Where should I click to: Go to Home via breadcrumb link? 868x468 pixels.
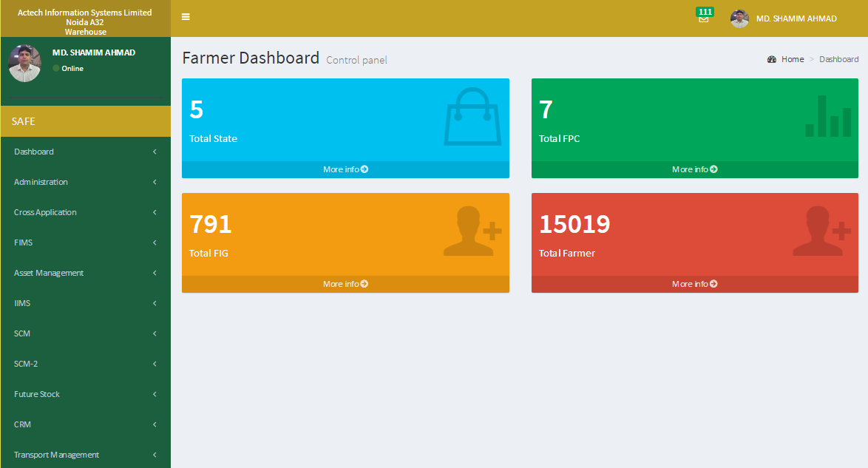point(792,59)
